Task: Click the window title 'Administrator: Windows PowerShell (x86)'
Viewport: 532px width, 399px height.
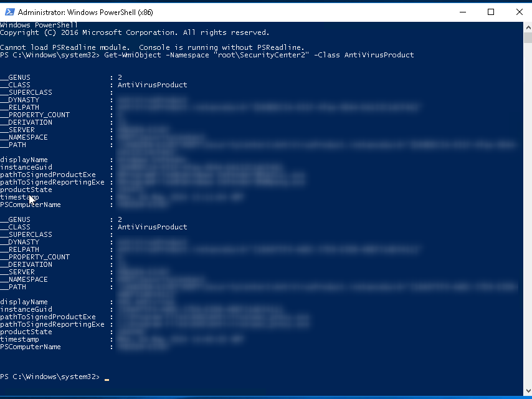Action: click(85, 12)
